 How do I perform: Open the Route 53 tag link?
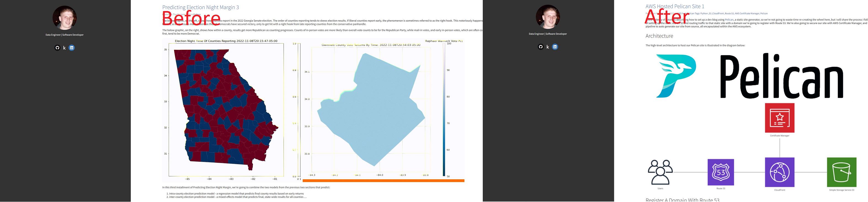(729, 14)
